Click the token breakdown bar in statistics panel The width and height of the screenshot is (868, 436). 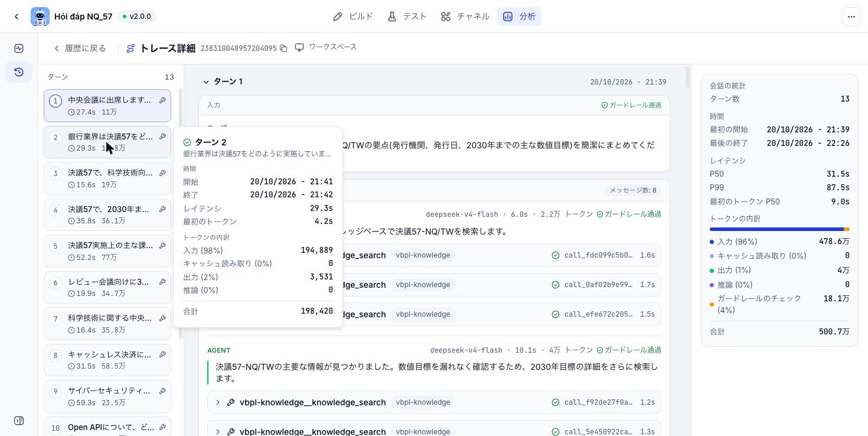779,229
